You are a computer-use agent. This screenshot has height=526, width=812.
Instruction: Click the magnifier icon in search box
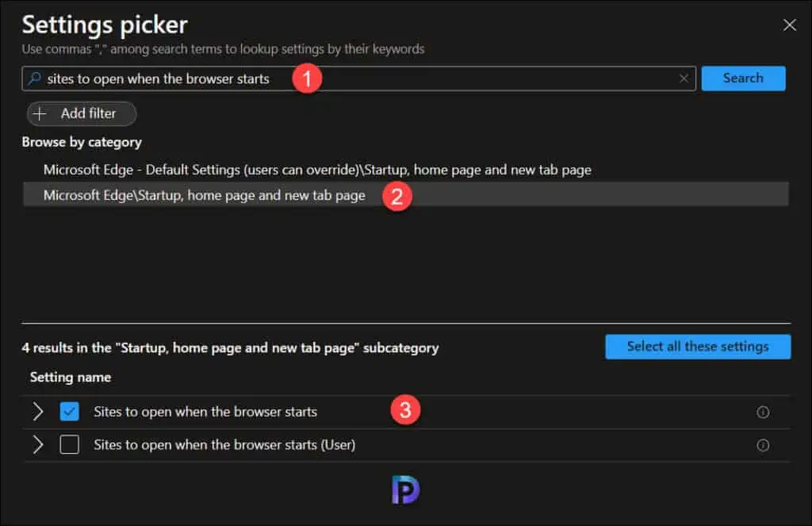click(34, 79)
